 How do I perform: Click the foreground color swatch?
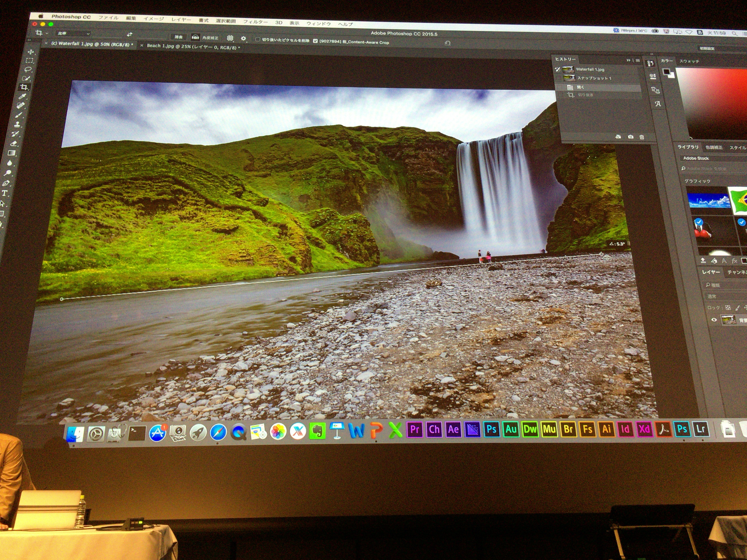pos(666,71)
